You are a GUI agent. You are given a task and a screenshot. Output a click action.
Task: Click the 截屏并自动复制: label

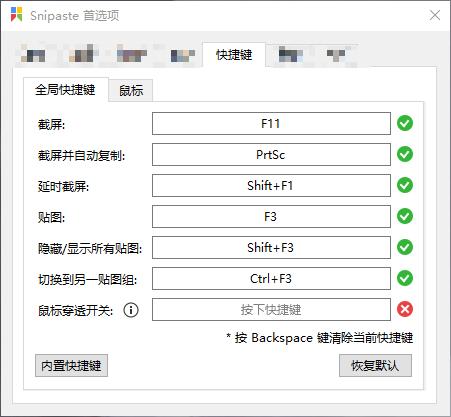click(81, 156)
